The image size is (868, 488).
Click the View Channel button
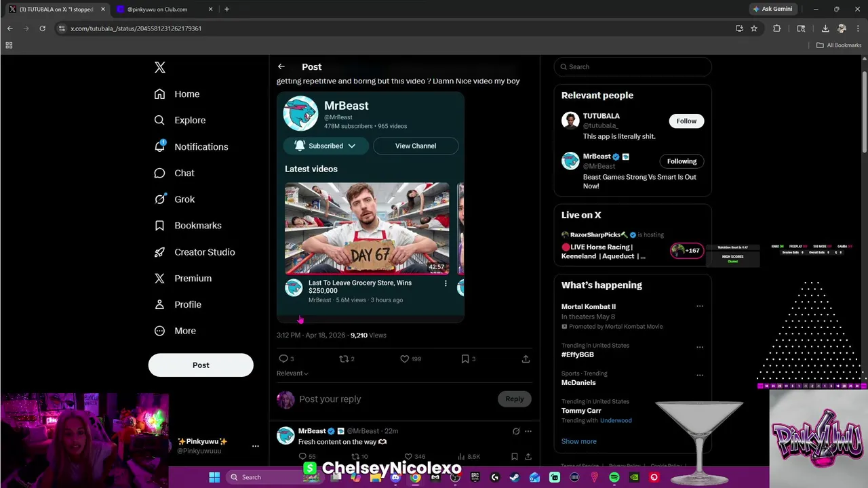pyautogui.click(x=416, y=146)
